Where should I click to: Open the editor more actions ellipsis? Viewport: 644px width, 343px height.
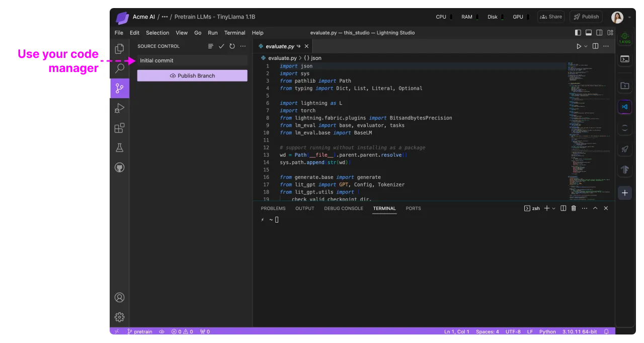coord(606,46)
